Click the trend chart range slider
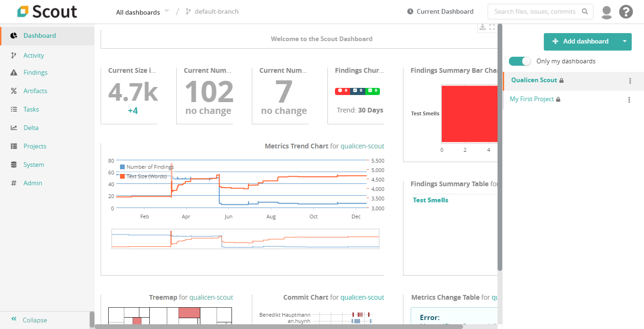The height and width of the screenshot is (329, 644). pos(245,239)
